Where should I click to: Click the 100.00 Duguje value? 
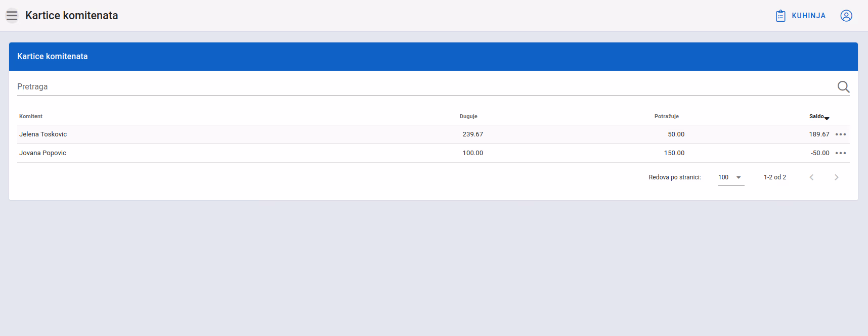tap(473, 153)
